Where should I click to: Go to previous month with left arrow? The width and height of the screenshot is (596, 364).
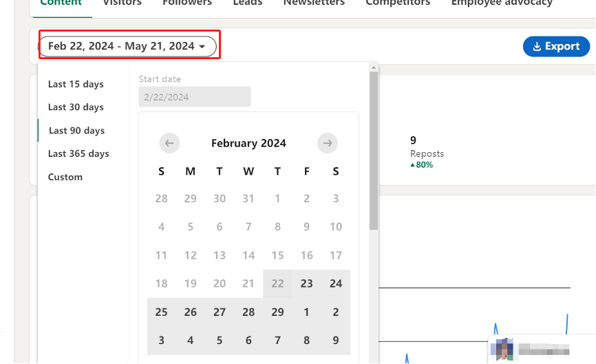169,143
